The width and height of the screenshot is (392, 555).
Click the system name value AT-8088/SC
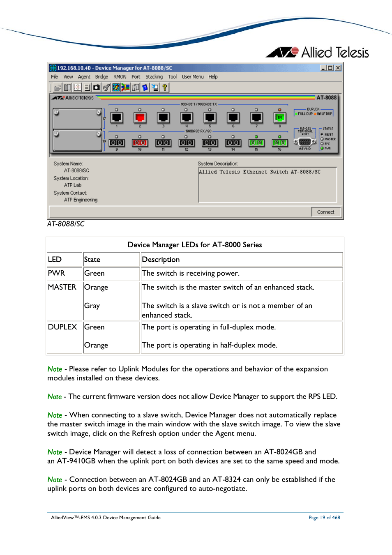76,170
